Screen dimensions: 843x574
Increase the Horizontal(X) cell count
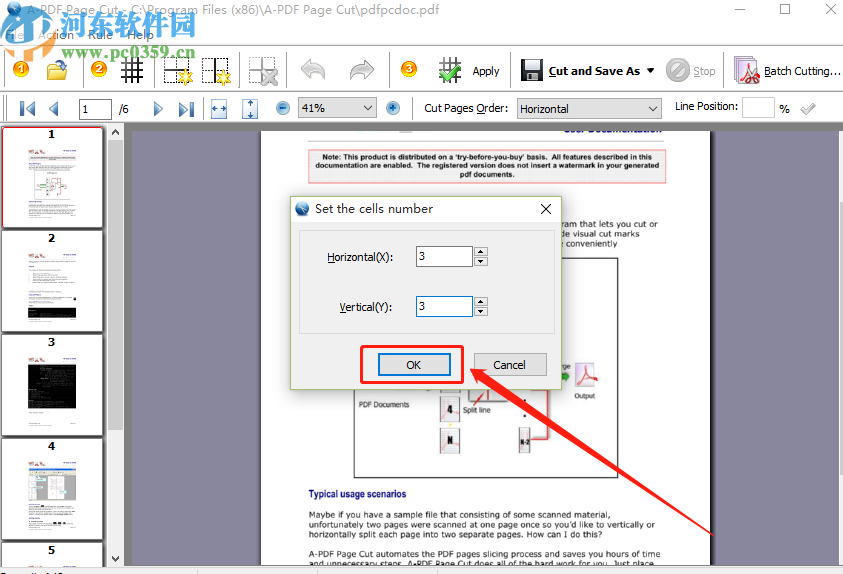[x=481, y=252]
